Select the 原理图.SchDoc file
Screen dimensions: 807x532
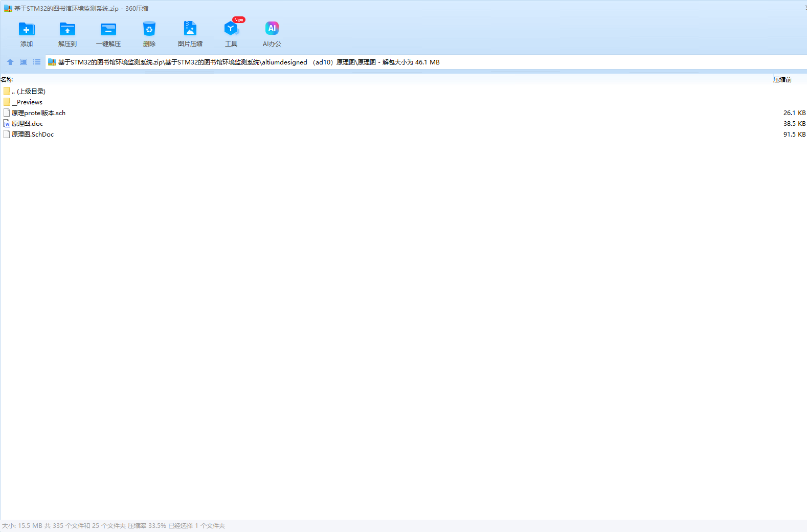point(33,135)
